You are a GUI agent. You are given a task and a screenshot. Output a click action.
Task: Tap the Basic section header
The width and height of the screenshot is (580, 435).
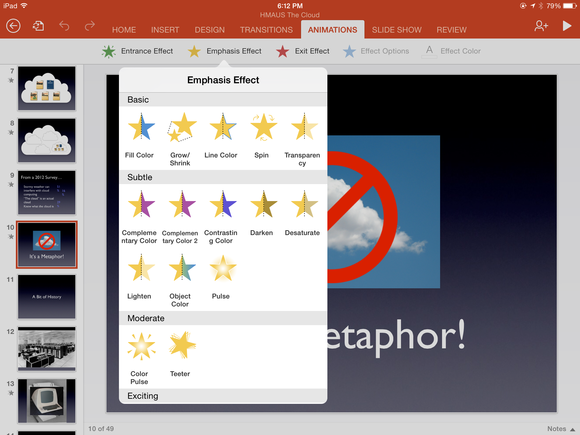(x=223, y=100)
